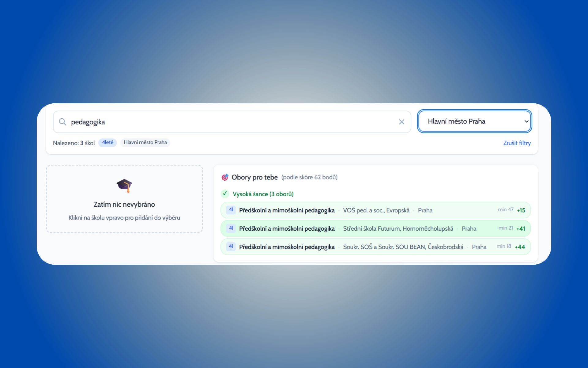Click the dropdown chevron arrow in region select
The width and height of the screenshot is (588, 368).
point(526,121)
